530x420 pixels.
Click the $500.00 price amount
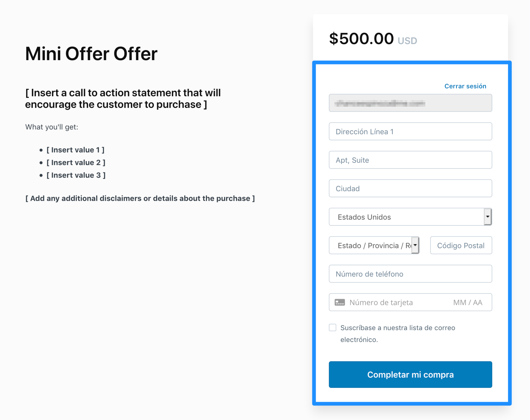click(361, 39)
